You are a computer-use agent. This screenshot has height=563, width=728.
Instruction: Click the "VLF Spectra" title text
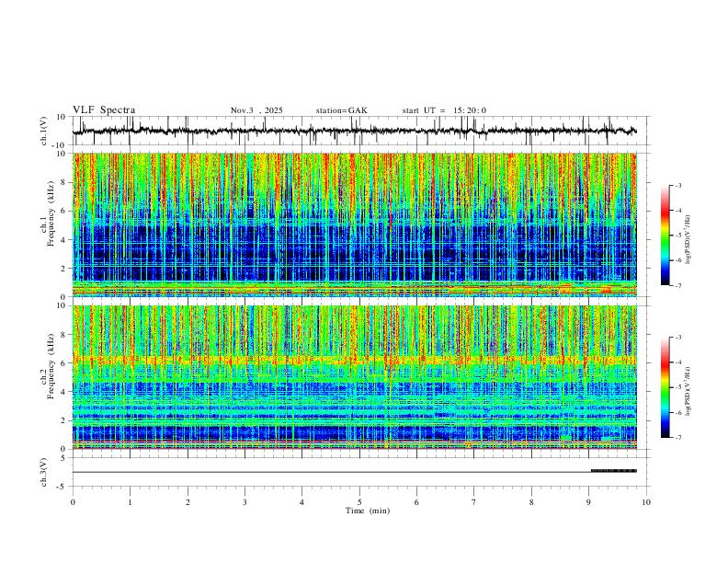[104, 110]
